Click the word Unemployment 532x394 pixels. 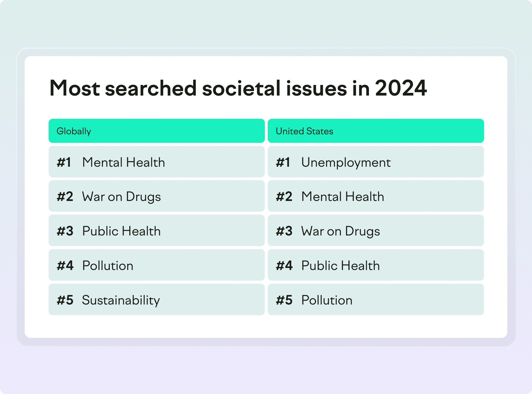pyautogui.click(x=346, y=163)
